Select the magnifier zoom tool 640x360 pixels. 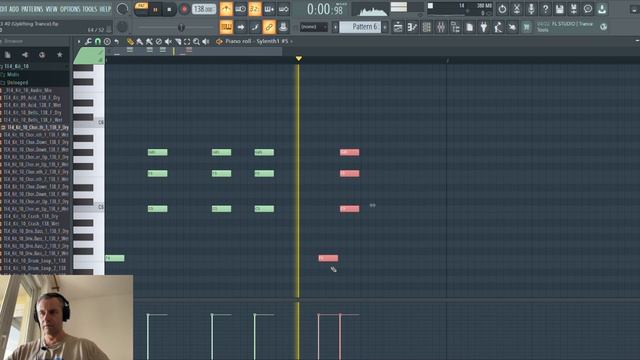tap(196, 41)
